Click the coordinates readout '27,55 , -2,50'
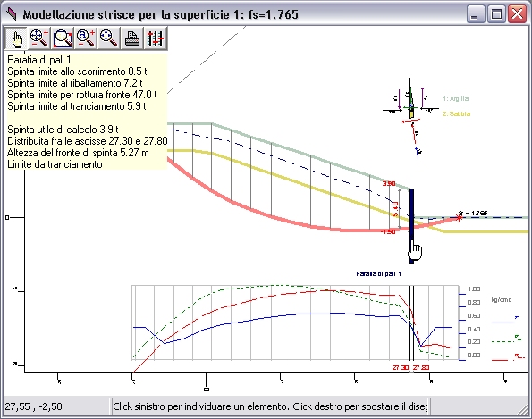The width and height of the screenshot is (532, 419). click(x=34, y=406)
